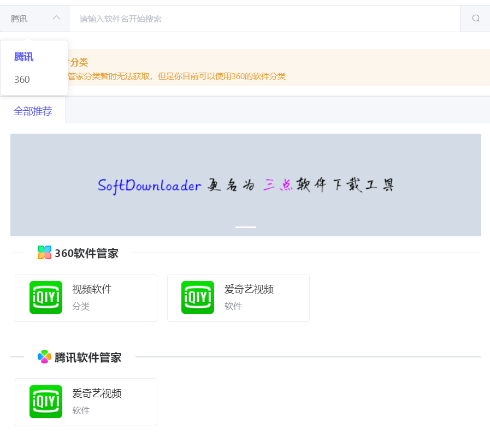Click the SoftDownloader rename banner
Screen dimensions: 490x448
click(245, 185)
